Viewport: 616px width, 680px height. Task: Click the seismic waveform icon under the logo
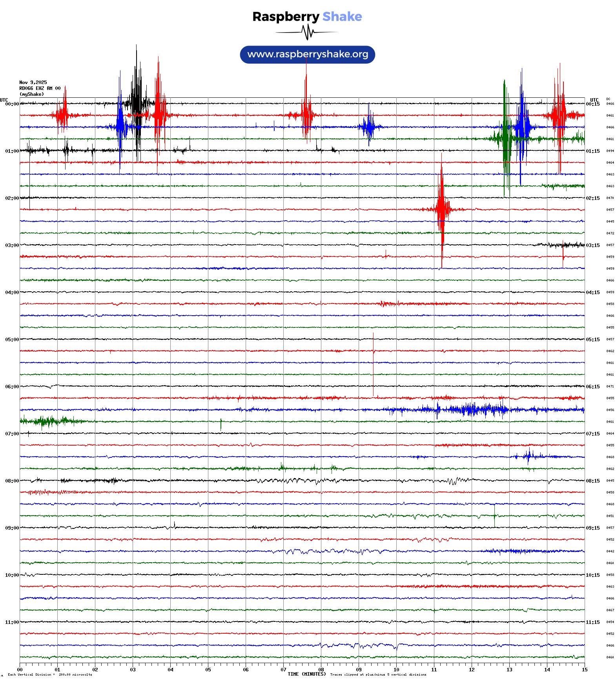307,32
